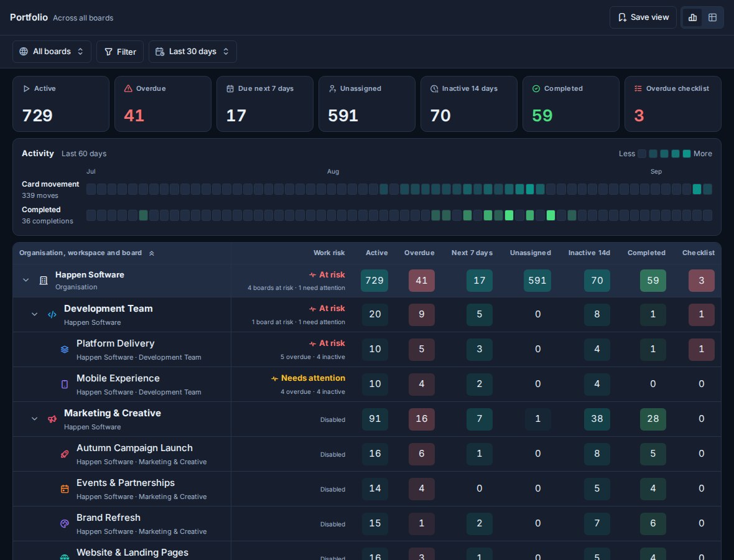
Task: Open the Brand Refresh board
Action: (108, 518)
